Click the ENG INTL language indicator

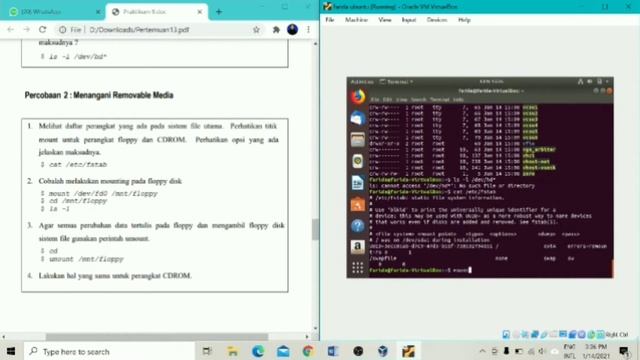pyautogui.click(x=569, y=351)
